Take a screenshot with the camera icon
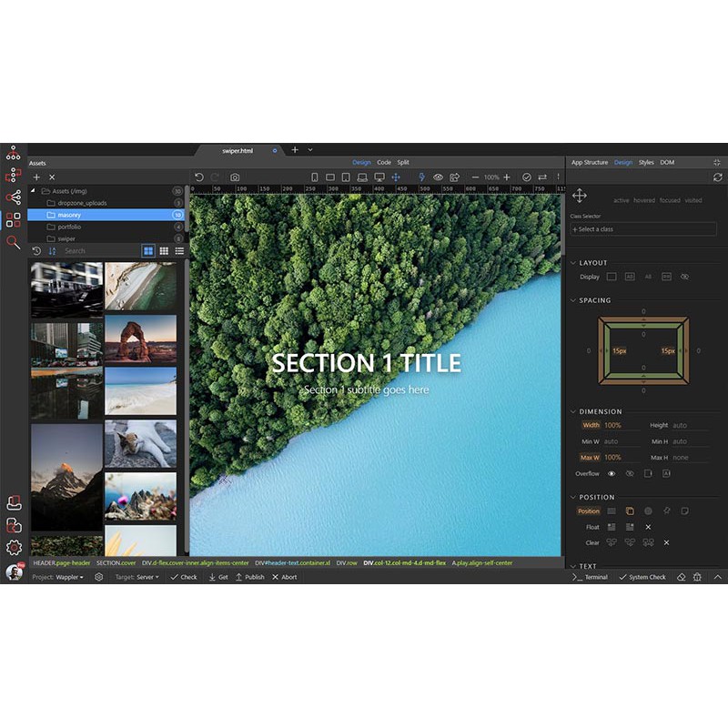Screen dimensions: 728x728 (235, 177)
